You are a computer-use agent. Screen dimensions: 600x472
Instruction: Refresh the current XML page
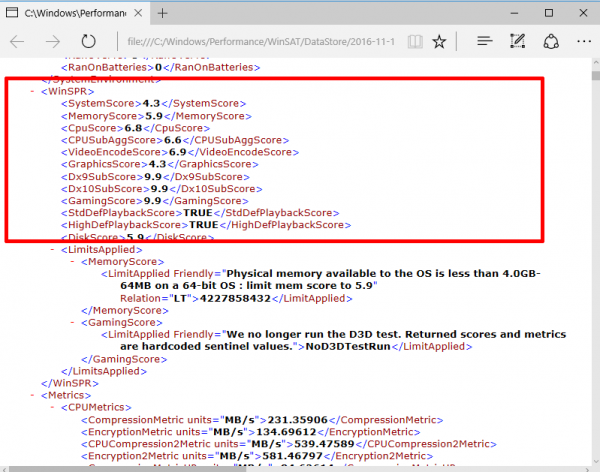[88, 41]
